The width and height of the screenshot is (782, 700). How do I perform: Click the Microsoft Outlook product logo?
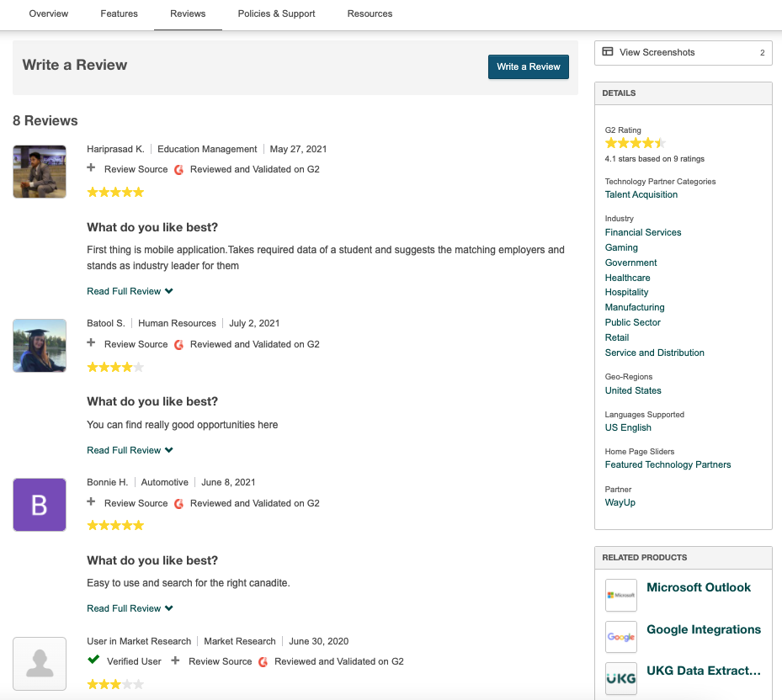pyautogui.click(x=621, y=595)
